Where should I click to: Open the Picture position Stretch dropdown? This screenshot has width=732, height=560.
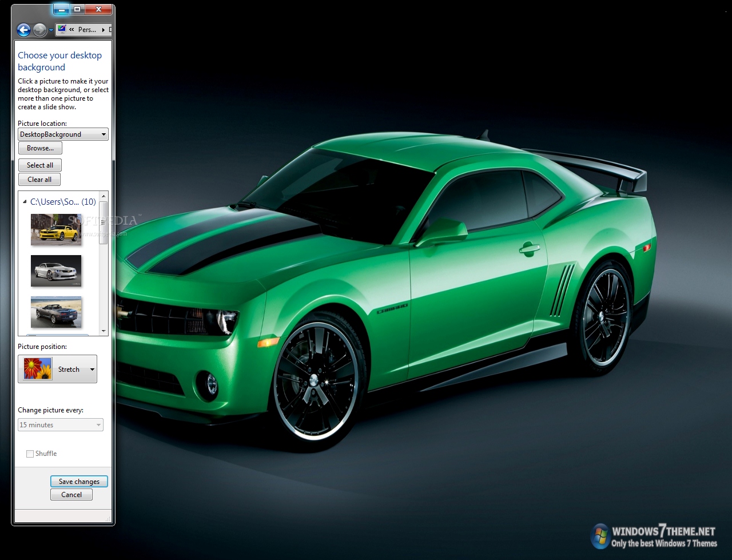pos(57,369)
